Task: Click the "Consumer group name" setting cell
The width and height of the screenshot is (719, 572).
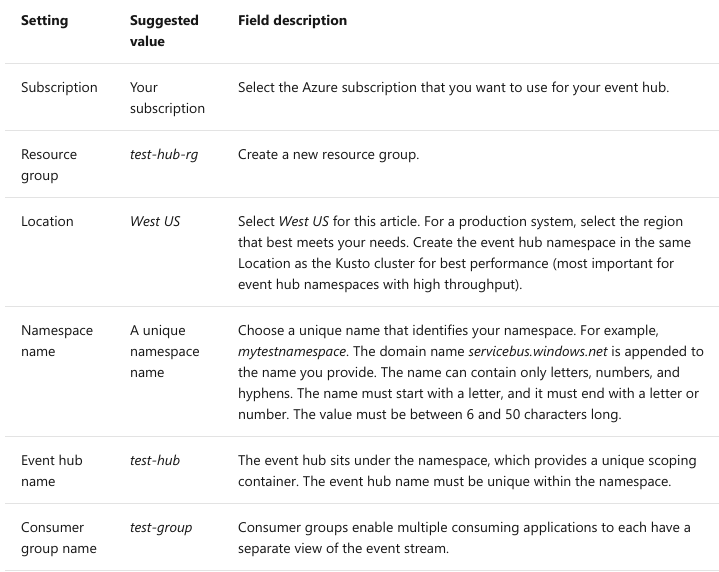Action: [x=56, y=538]
